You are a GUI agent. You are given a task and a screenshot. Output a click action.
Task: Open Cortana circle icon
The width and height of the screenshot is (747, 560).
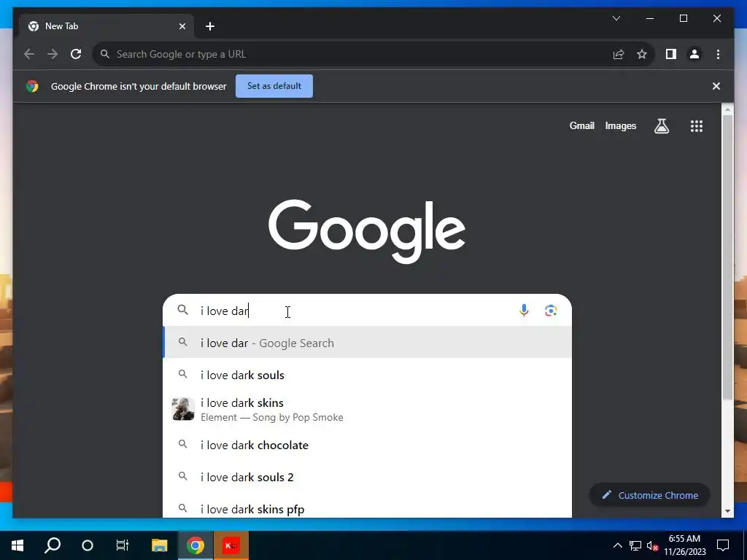(88, 545)
